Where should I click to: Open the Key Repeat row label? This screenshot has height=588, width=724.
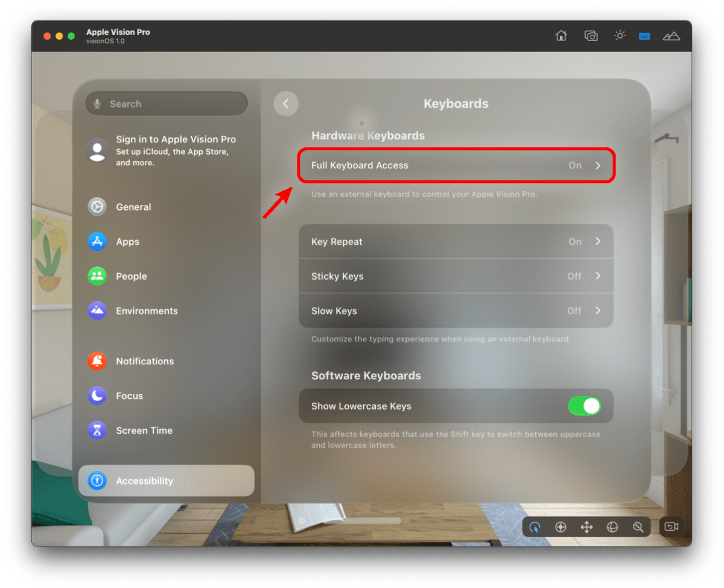337,242
